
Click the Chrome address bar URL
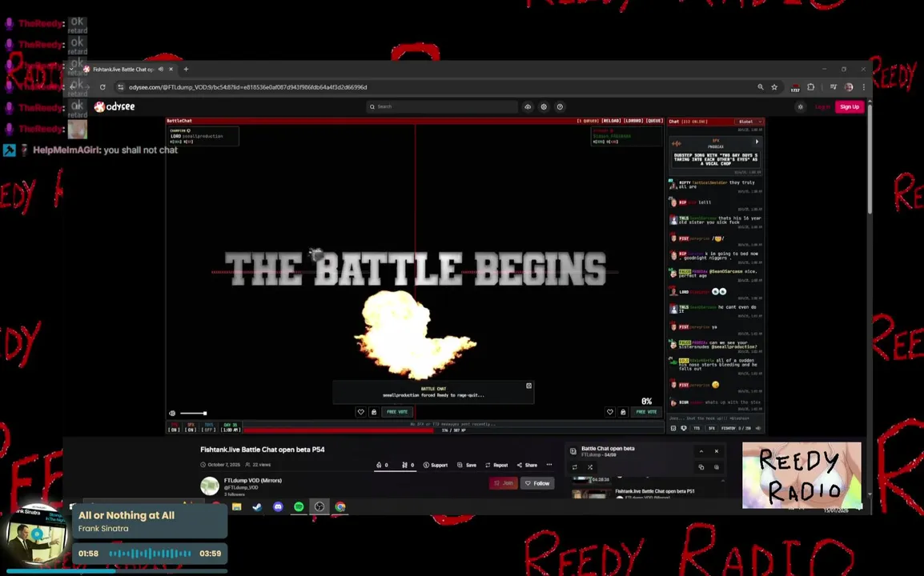(248, 87)
